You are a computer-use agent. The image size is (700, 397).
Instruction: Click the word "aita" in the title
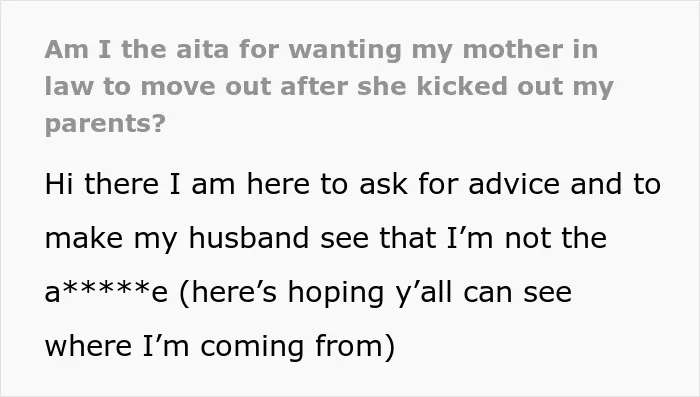tap(203, 49)
